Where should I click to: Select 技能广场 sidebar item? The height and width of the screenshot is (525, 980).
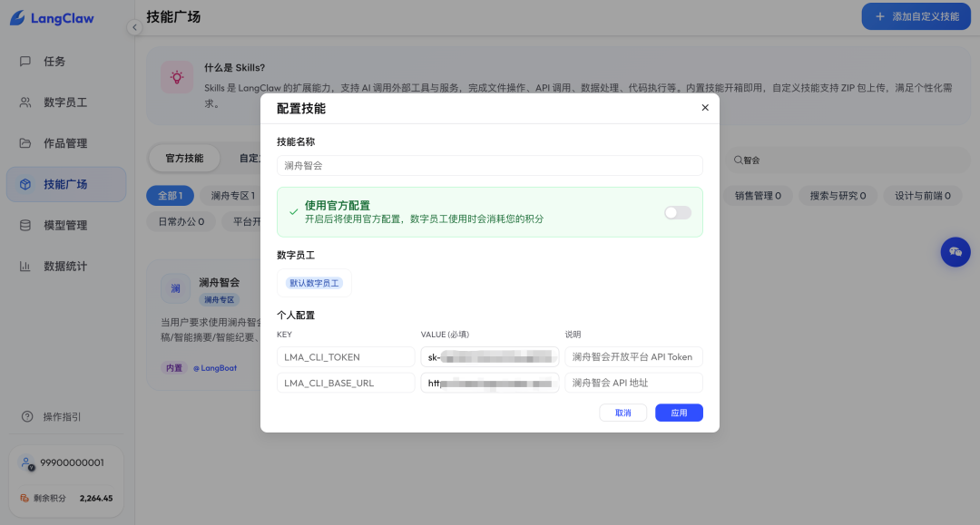pos(65,184)
